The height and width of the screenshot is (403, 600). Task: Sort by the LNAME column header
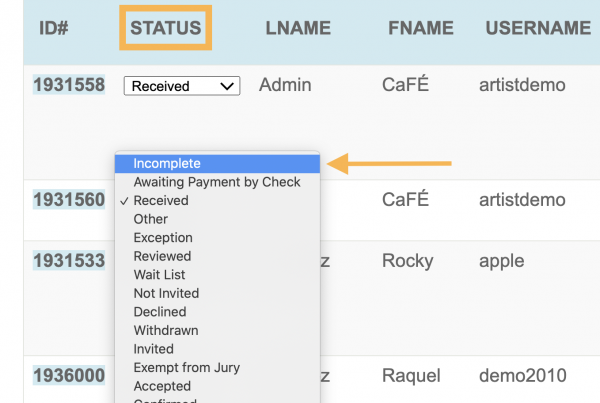298,28
